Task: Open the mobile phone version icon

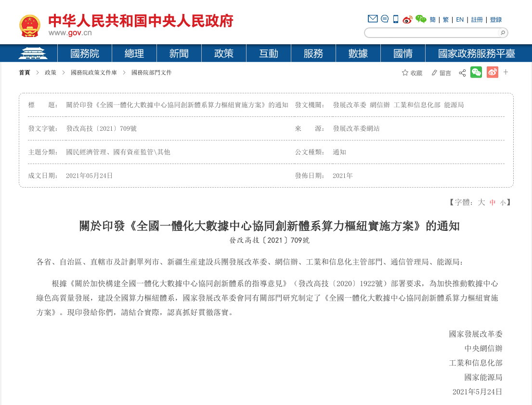Action: [x=396, y=19]
